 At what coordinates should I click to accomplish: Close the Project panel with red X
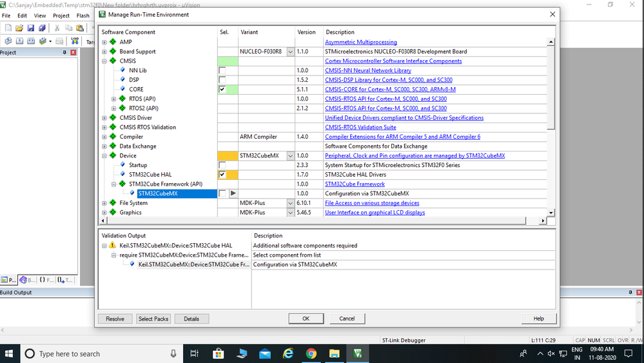pyautogui.click(x=73, y=53)
